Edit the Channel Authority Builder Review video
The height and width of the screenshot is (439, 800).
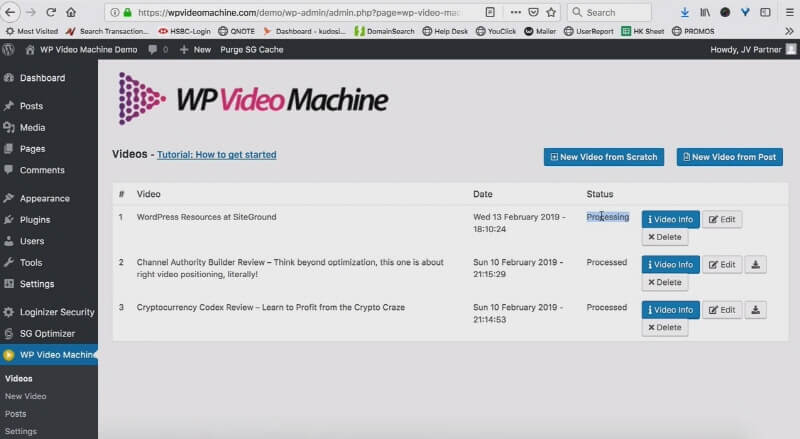(x=722, y=265)
